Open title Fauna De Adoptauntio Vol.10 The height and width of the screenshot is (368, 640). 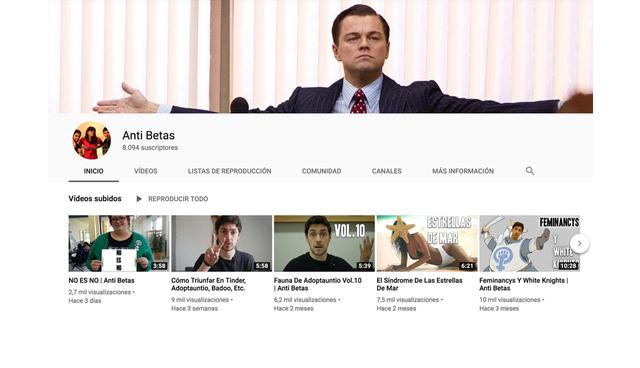pyautogui.click(x=318, y=284)
